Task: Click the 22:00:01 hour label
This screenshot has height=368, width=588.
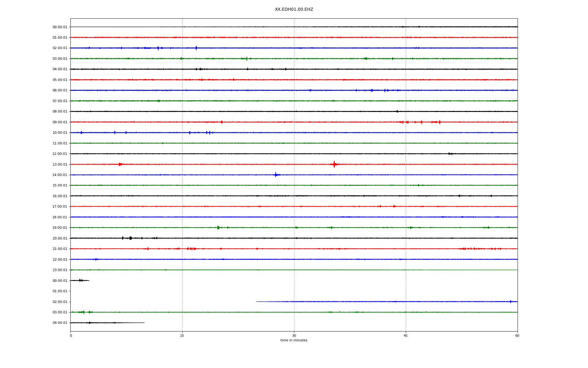Action: point(60,260)
